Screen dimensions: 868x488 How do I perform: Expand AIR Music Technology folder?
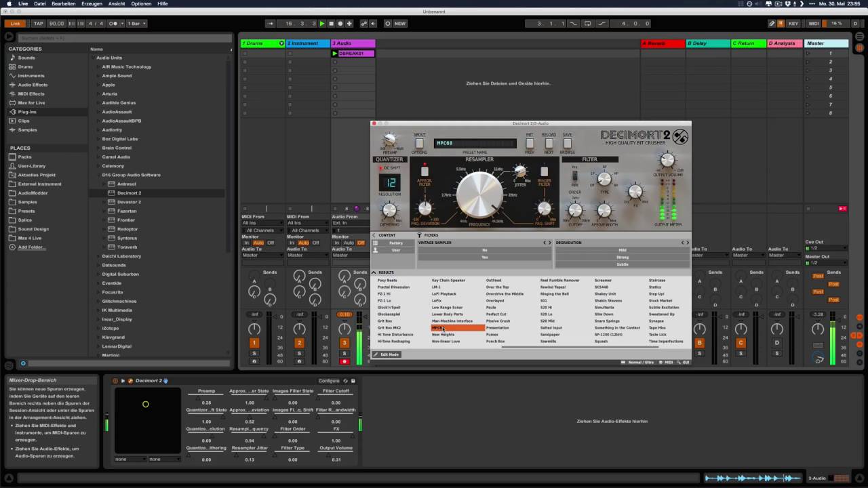[x=99, y=66]
